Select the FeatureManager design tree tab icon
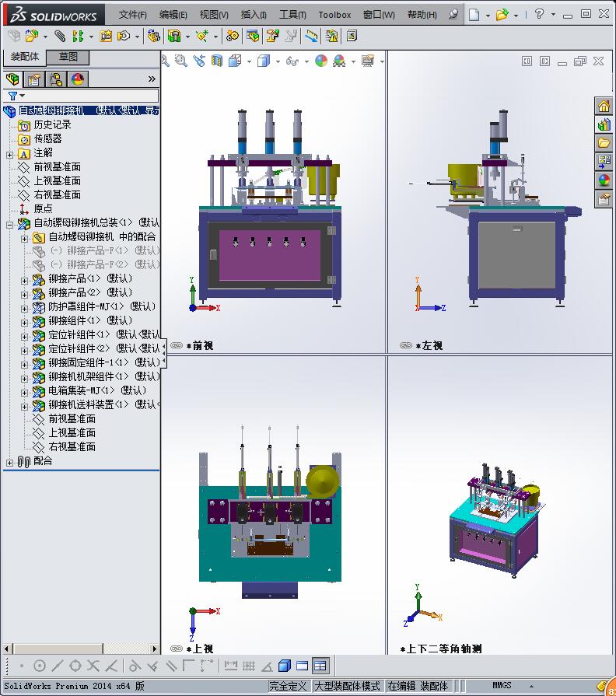616x696 pixels. coord(13,79)
